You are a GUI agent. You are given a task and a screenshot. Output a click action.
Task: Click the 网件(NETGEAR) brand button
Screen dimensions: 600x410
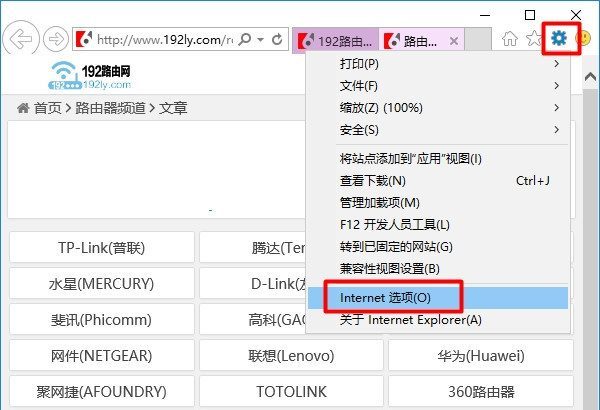pos(102,356)
